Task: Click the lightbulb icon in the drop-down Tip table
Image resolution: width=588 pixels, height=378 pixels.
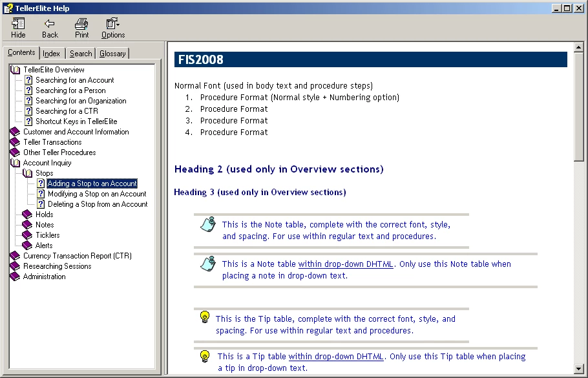Action: coord(205,356)
